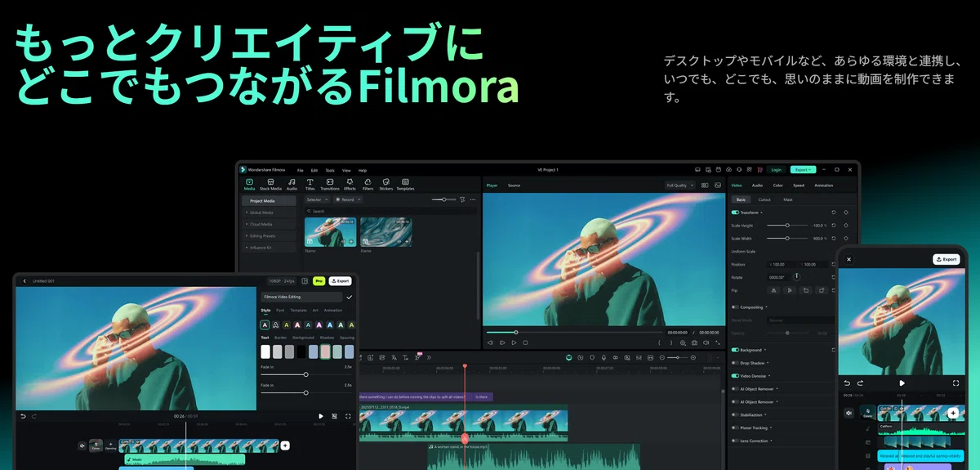Open the Media tab in desktop Filmora
The height and width of the screenshot is (470, 980).
[x=249, y=184]
